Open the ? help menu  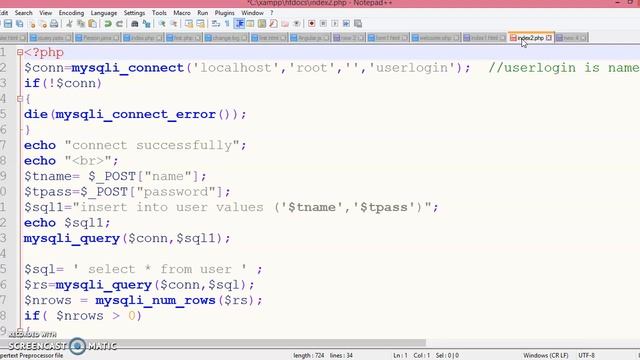pyautogui.click(x=271, y=13)
